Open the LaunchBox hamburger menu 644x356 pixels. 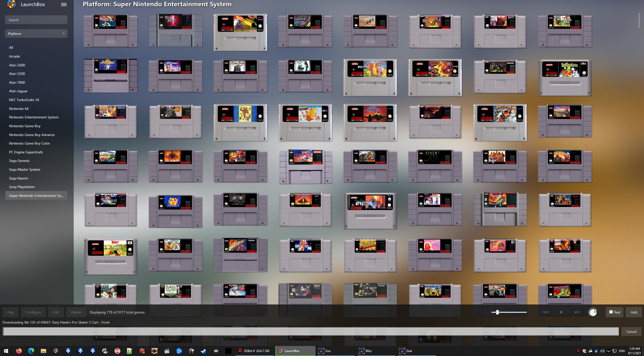[64, 4]
